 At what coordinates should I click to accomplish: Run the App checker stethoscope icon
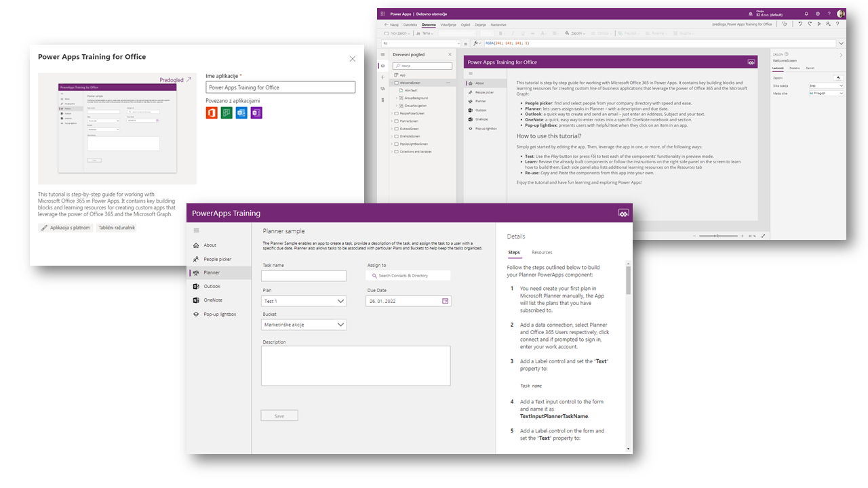pyautogui.click(x=785, y=24)
